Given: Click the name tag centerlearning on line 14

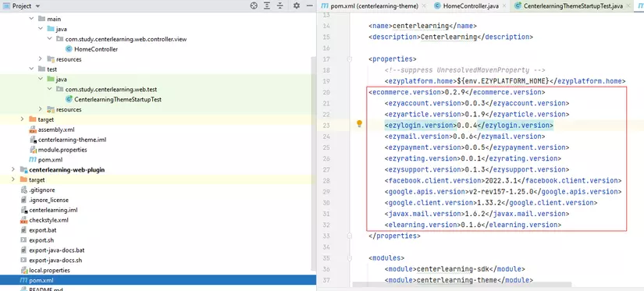Looking at the screenshot, I should 421,26.
